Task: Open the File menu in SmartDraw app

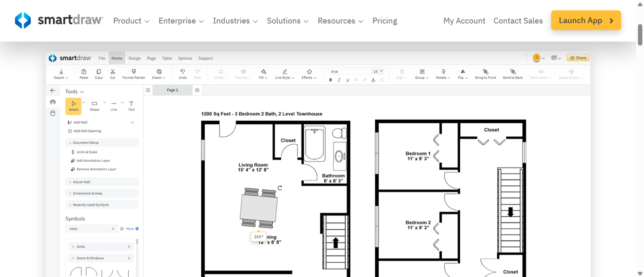Action: click(x=102, y=58)
